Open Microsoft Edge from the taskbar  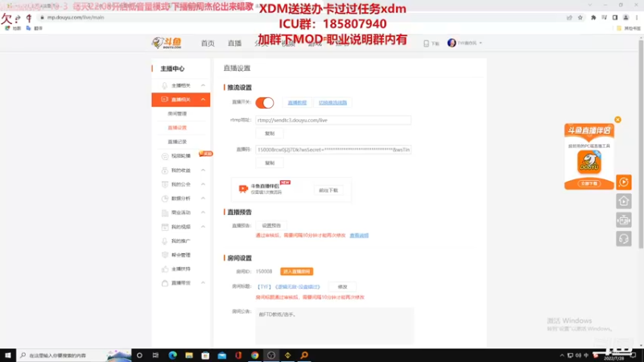[172, 356]
